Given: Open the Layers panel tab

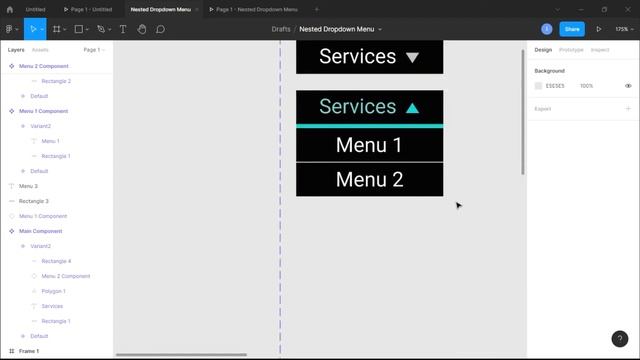Looking at the screenshot, I should pos(16,50).
